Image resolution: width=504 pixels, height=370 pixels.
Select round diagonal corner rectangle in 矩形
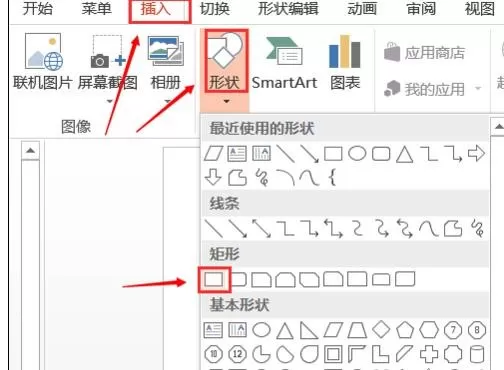405,279
